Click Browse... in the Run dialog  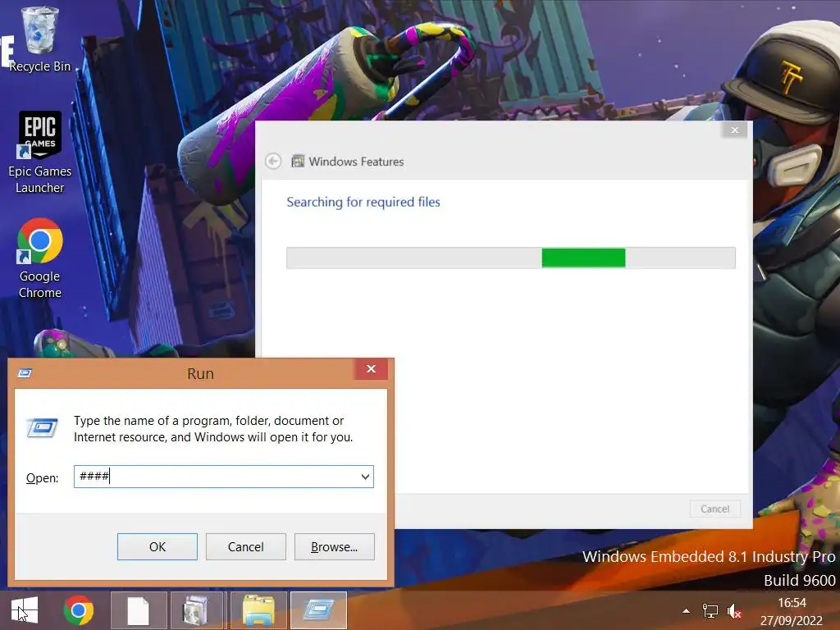pos(335,546)
